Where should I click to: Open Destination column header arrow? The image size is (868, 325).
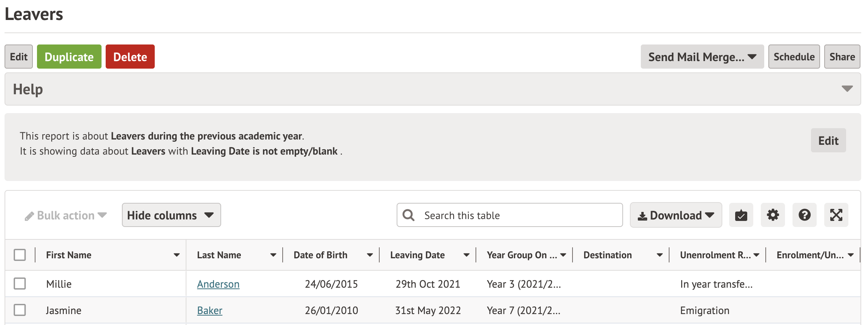[659, 255]
